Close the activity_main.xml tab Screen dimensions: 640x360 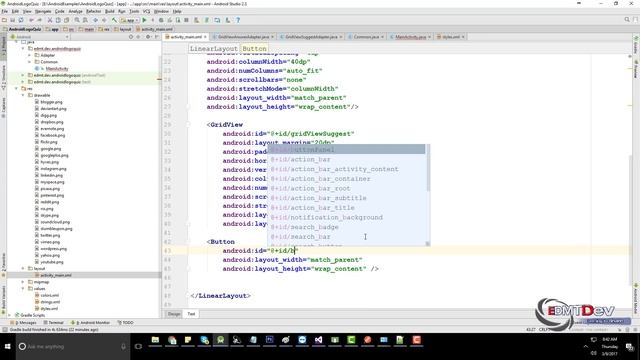(205, 37)
